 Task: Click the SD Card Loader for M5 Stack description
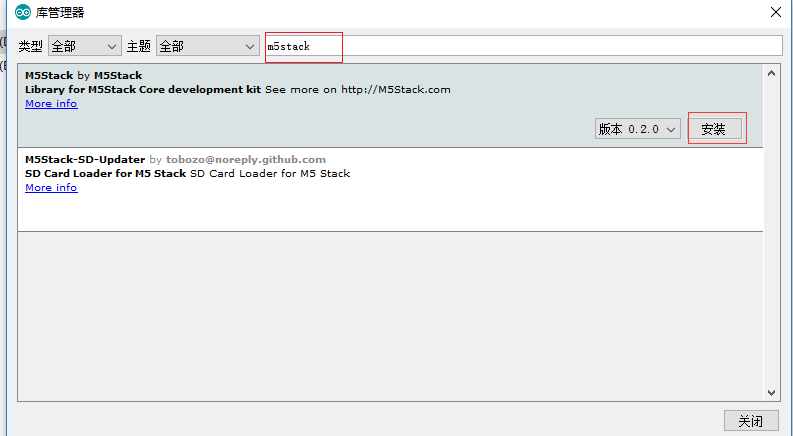(x=188, y=173)
